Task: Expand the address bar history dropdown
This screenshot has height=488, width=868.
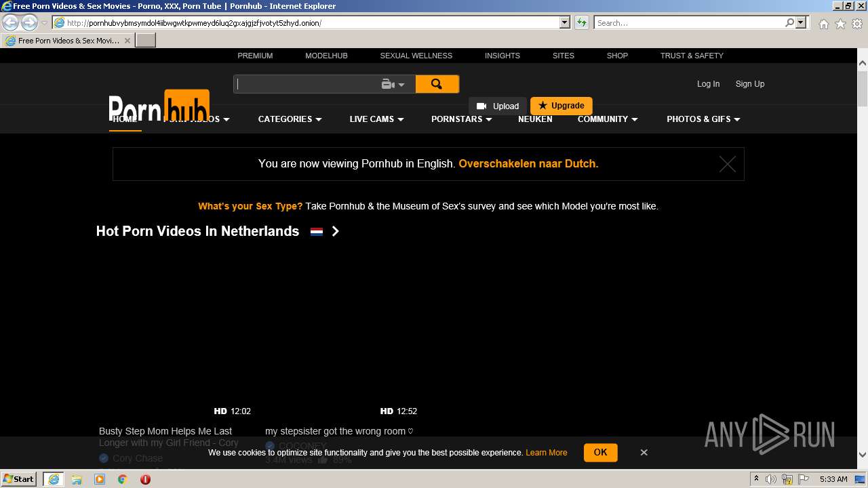Action: pos(564,22)
